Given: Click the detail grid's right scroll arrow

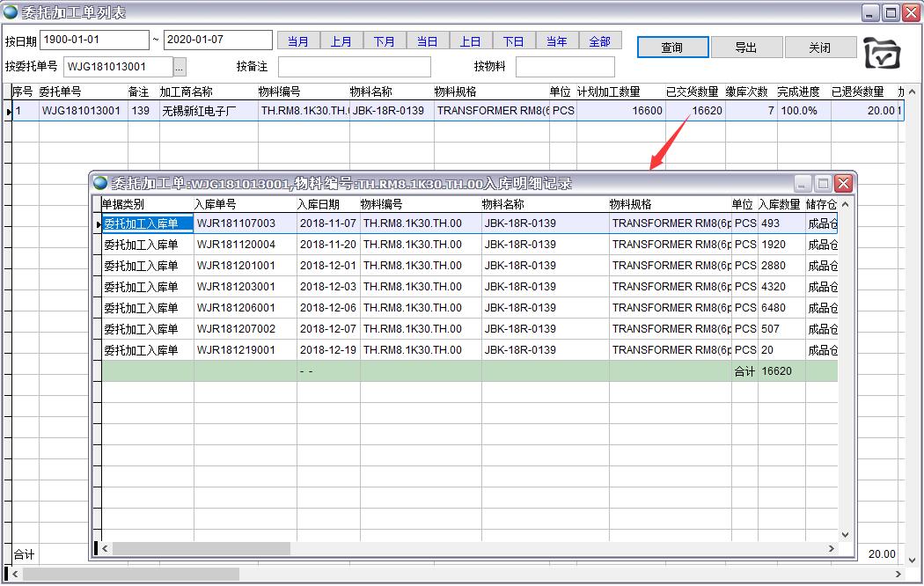Looking at the screenshot, I should (x=832, y=548).
